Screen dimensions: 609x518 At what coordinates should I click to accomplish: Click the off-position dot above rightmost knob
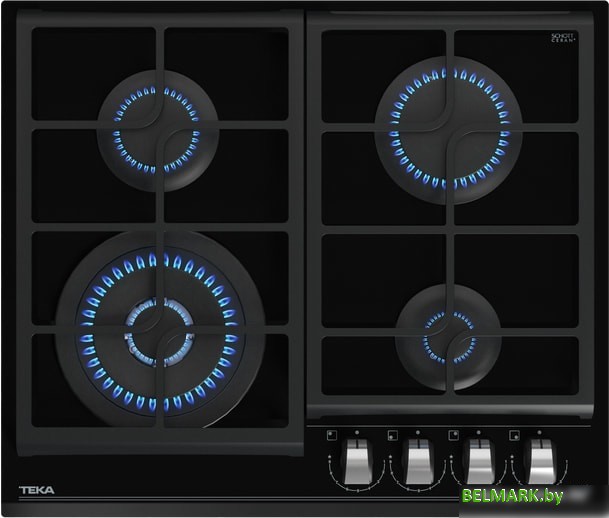coord(541,434)
